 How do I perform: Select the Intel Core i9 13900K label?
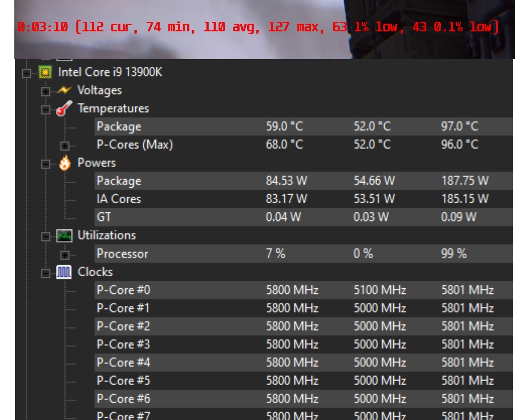tap(110, 72)
